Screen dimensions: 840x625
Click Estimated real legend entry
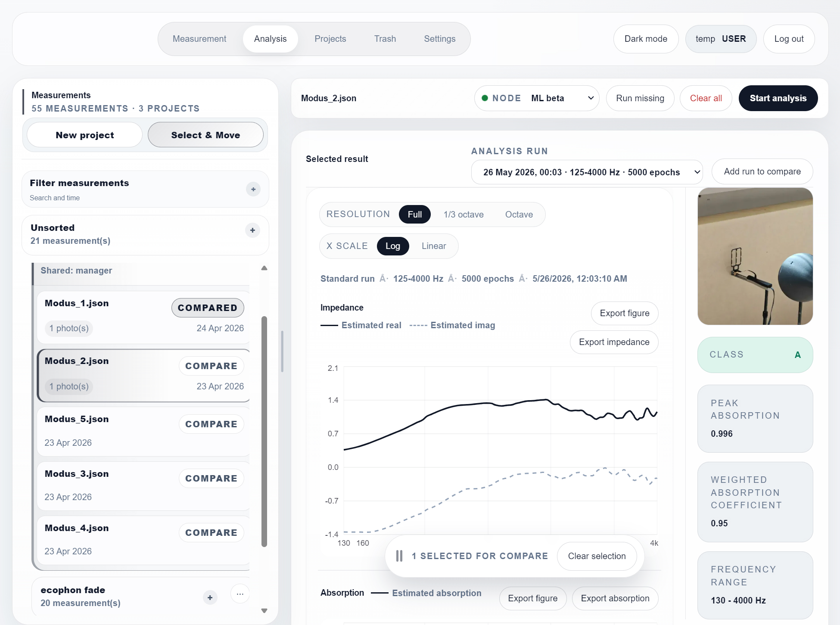point(361,325)
